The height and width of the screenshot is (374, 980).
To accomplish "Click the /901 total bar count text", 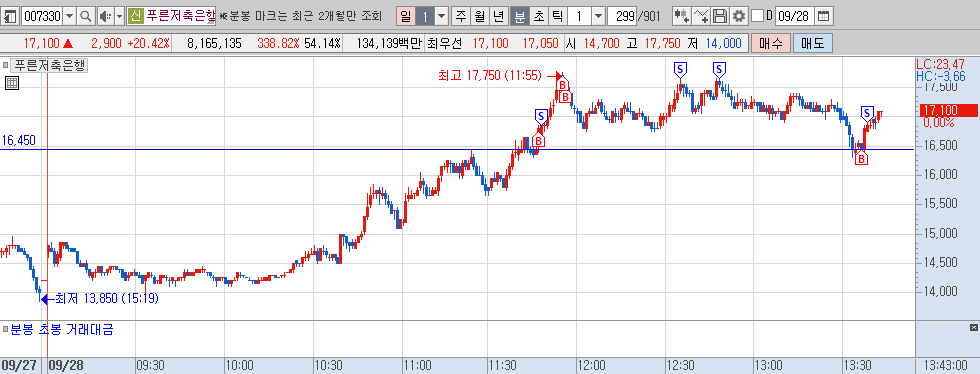I will (649, 16).
